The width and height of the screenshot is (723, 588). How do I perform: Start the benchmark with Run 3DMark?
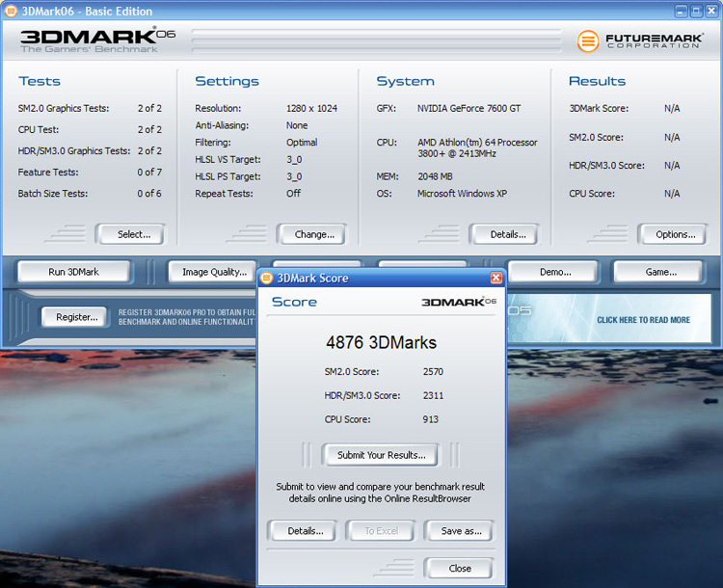(74, 272)
